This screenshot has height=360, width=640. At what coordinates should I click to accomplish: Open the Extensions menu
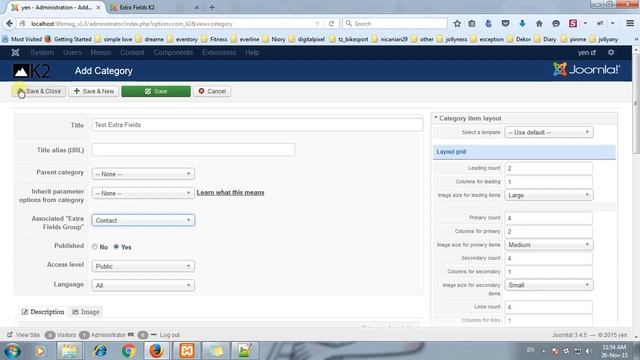[219, 52]
